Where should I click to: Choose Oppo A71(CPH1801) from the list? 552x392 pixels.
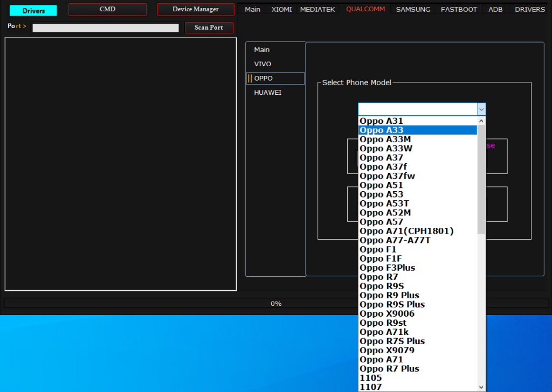click(x=418, y=231)
